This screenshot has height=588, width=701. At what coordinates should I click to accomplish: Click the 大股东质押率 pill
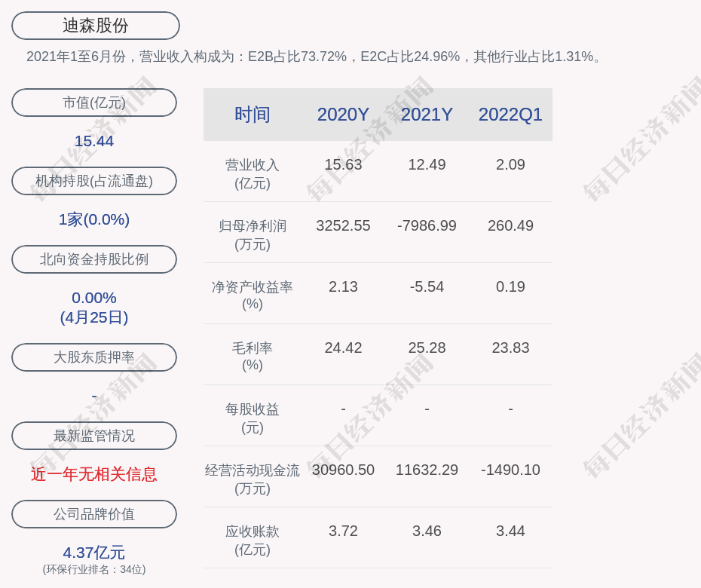coord(94,357)
